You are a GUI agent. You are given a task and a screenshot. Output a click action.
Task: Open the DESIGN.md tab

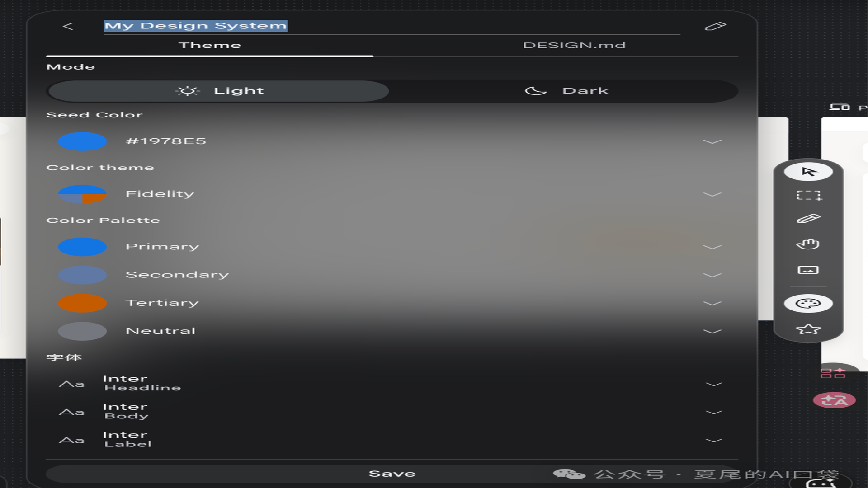pyautogui.click(x=574, y=45)
